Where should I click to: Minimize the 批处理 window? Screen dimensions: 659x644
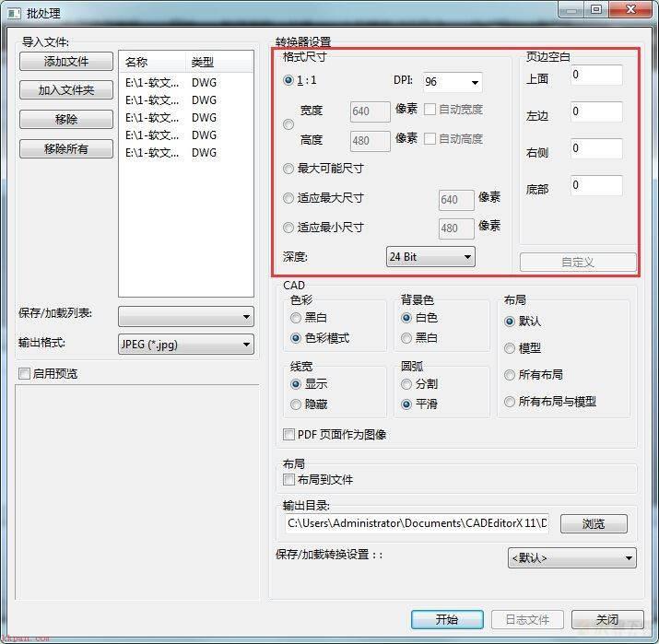tap(571, 9)
